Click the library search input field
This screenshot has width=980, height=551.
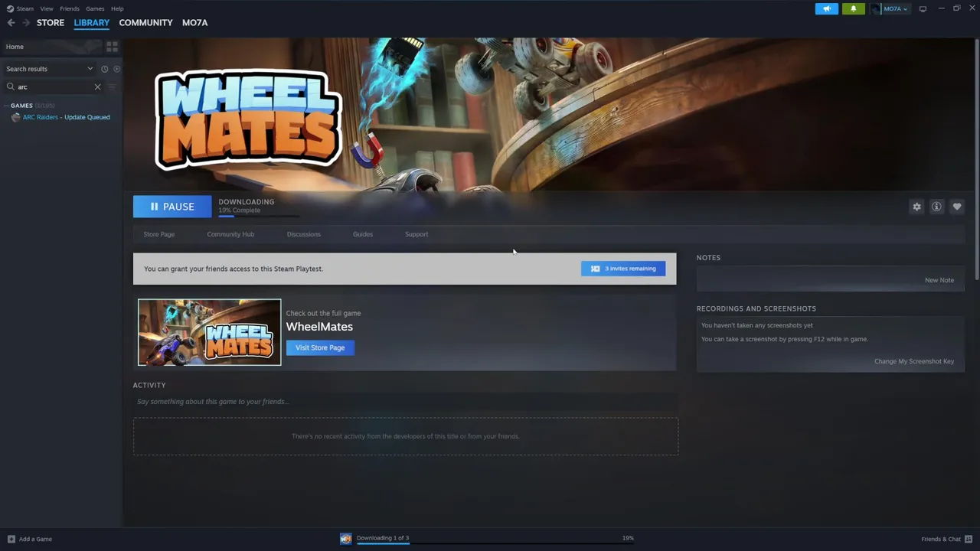54,86
